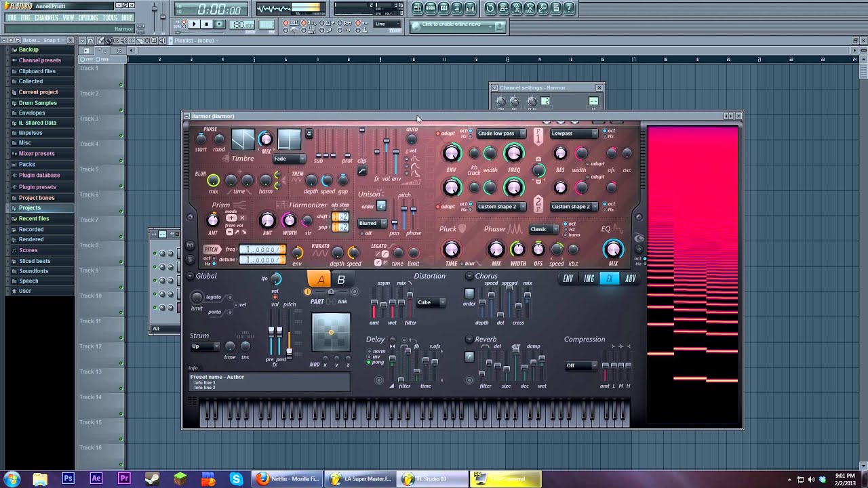Open the Compression Off dropdown
Viewport: 868px width, 488px height.
pos(581,366)
